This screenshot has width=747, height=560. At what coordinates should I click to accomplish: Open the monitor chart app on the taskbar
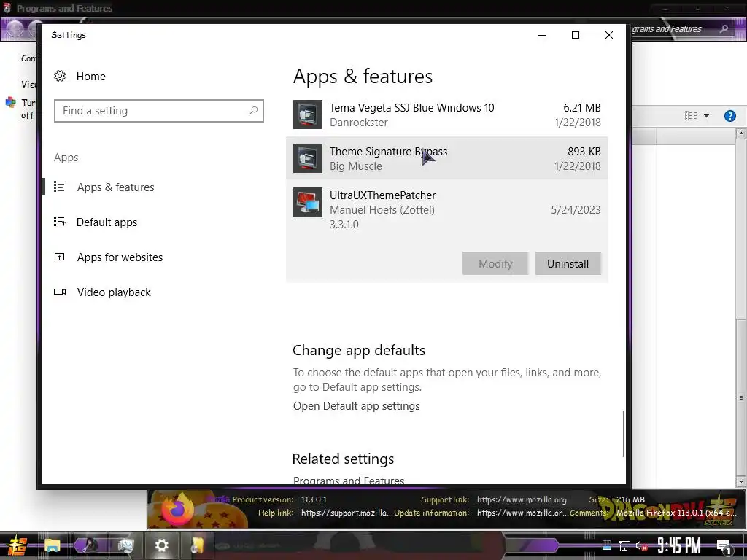pyautogui.click(x=125, y=545)
